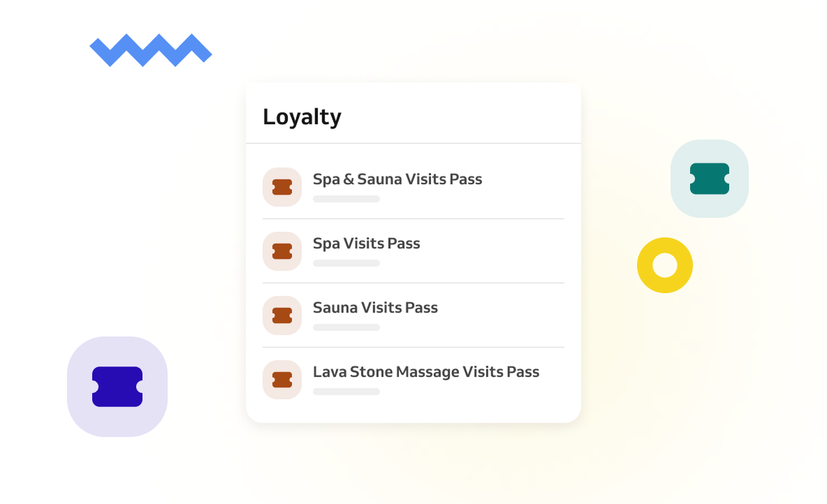Select the Spa Visits Pass ticket icon
Screen dimensions: 827x504
[282, 251]
